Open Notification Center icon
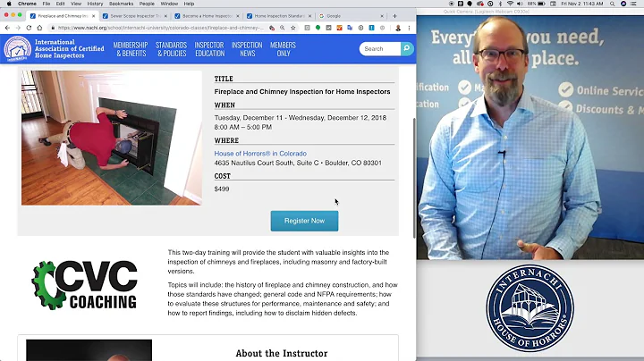The width and height of the screenshot is (644, 361). pyautogui.click(x=634, y=4)
